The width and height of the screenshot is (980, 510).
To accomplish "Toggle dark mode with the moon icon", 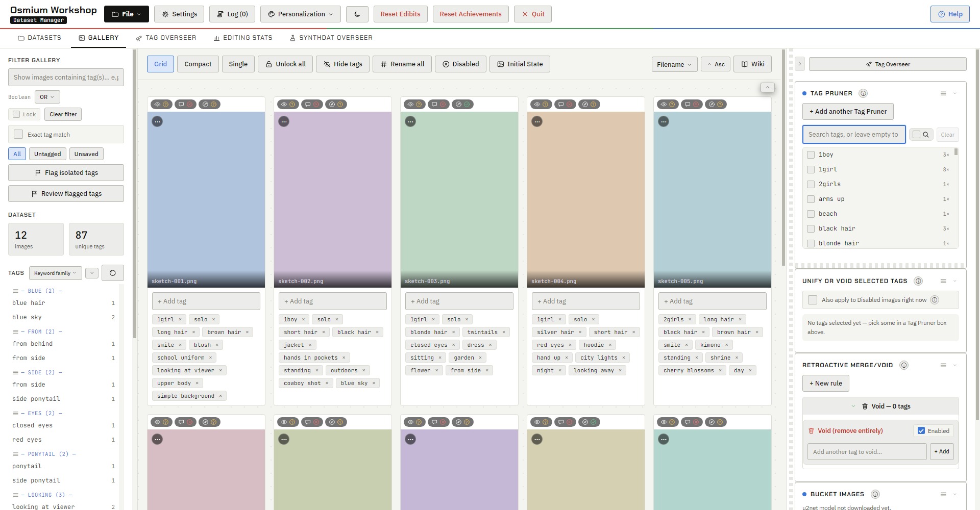I will coord(357,14).
